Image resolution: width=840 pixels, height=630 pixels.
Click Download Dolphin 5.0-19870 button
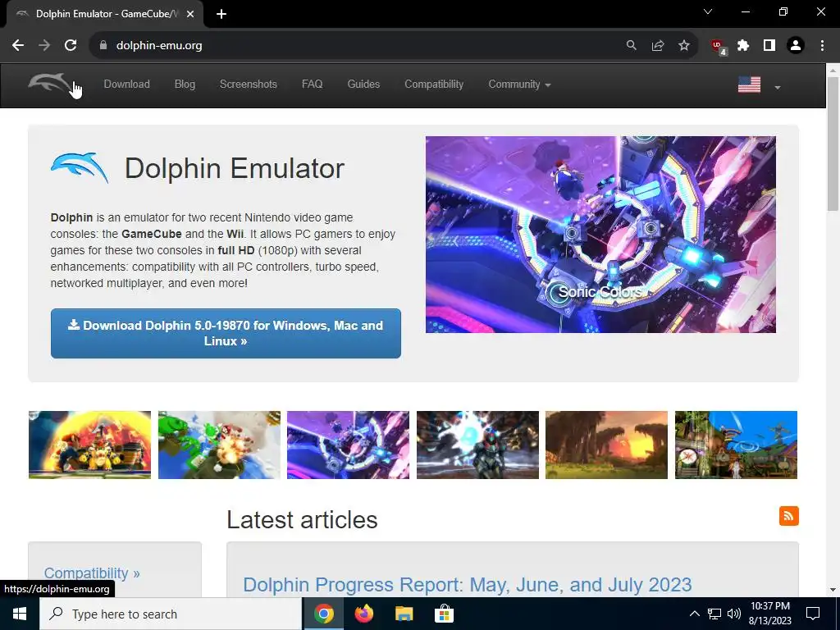(x=226, y=333)
